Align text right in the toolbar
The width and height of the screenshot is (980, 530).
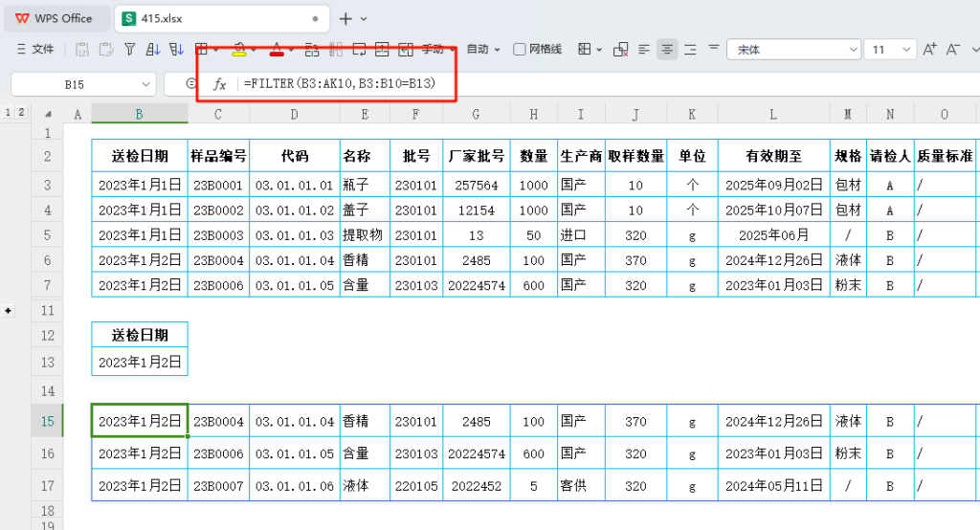(x=690, y=50)
